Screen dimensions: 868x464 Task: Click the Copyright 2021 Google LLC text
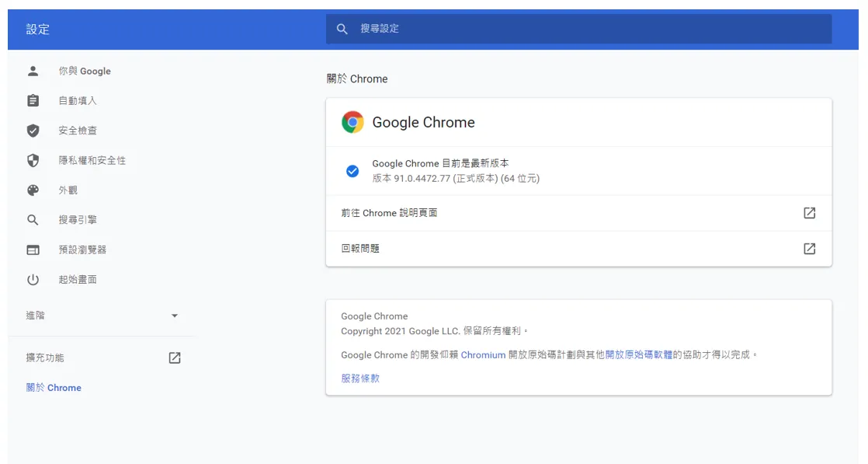tap(435, 331)
